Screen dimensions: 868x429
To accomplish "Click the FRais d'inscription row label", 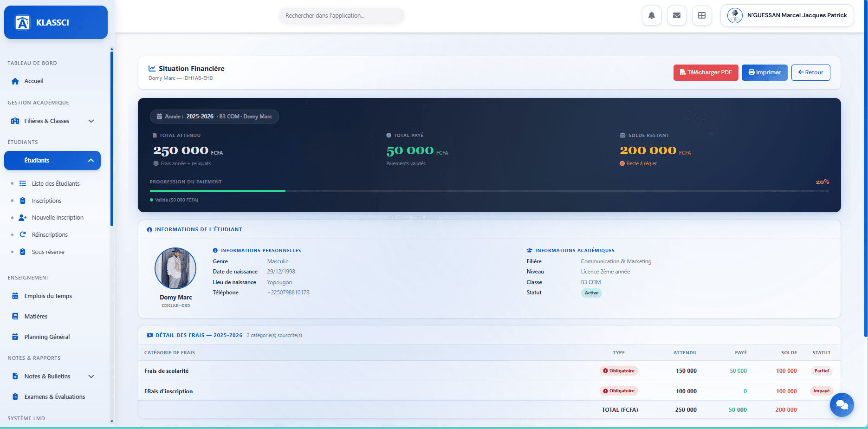I will (168, 391).
